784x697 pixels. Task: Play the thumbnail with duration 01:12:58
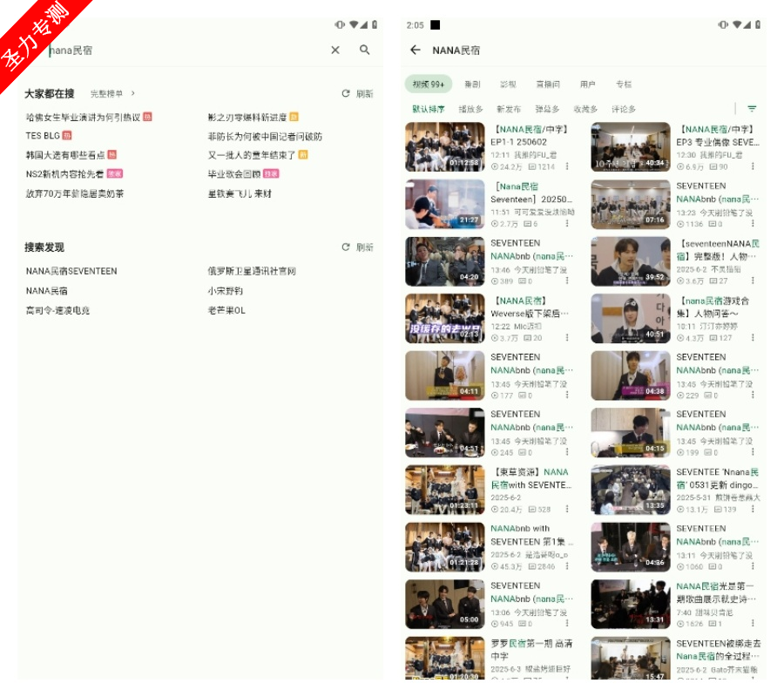coord(445,147)
